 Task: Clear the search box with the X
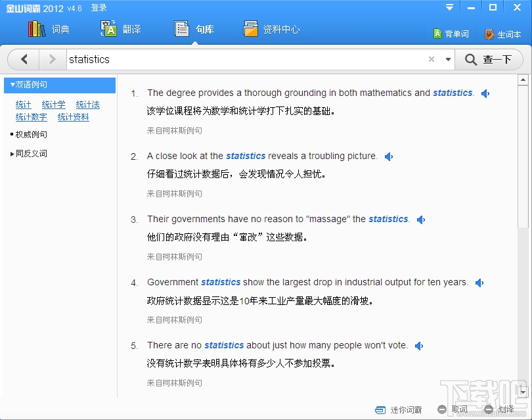pos(432,59)
